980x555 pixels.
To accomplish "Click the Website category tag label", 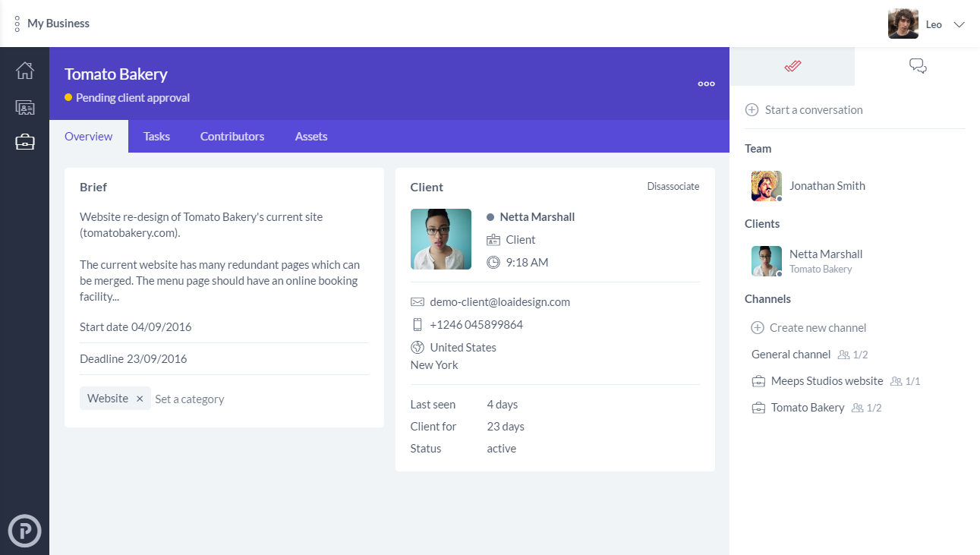I will tap(108, 398).
